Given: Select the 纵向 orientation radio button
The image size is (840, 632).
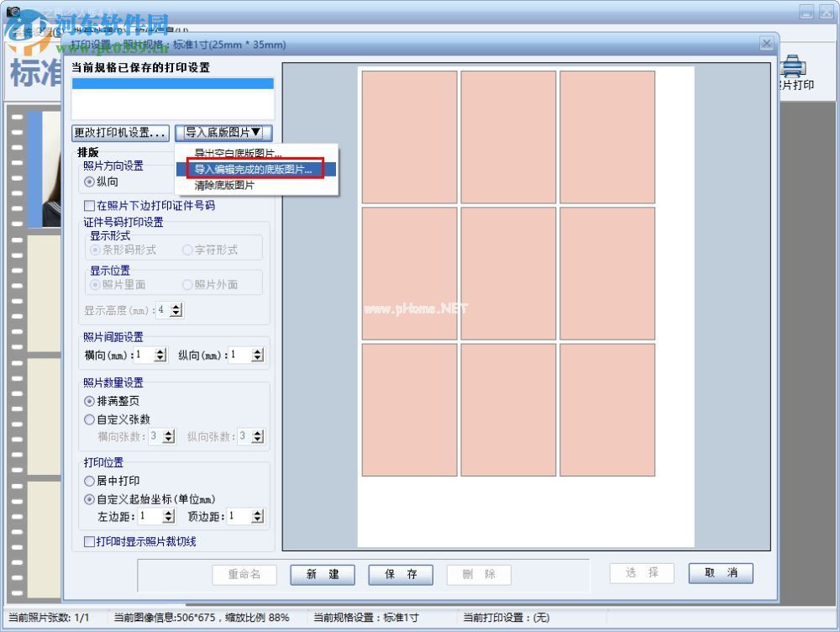Looking at the screenshot, I should tap(90, 182).
